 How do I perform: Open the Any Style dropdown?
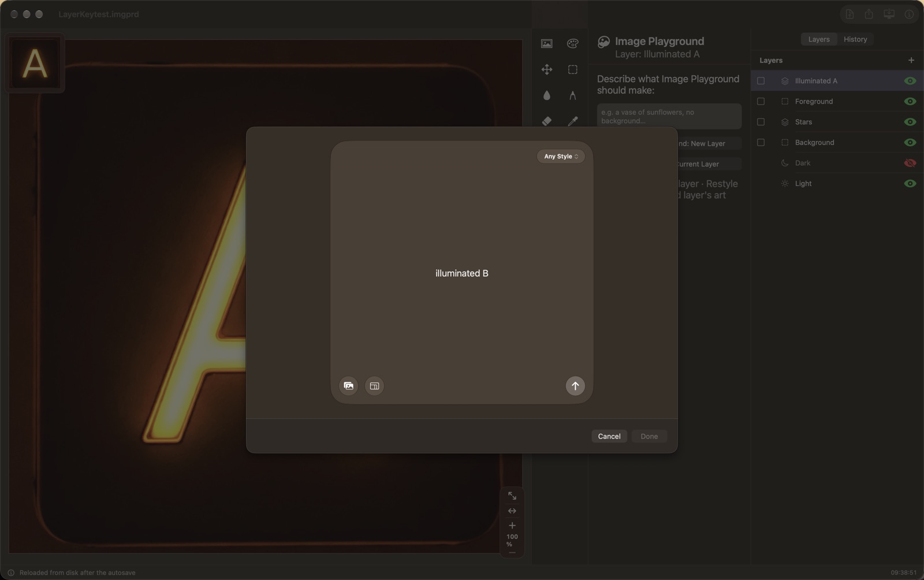point(561,157)
